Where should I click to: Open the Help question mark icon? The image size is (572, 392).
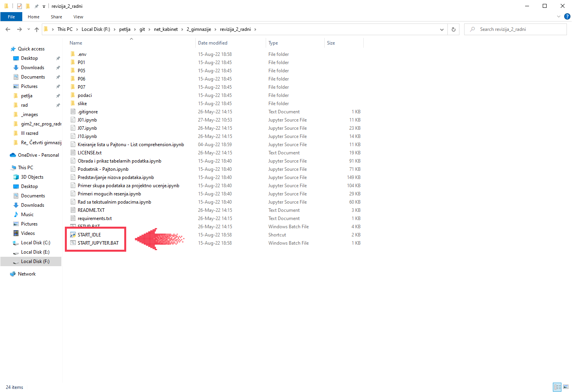(x=567, y=16)
